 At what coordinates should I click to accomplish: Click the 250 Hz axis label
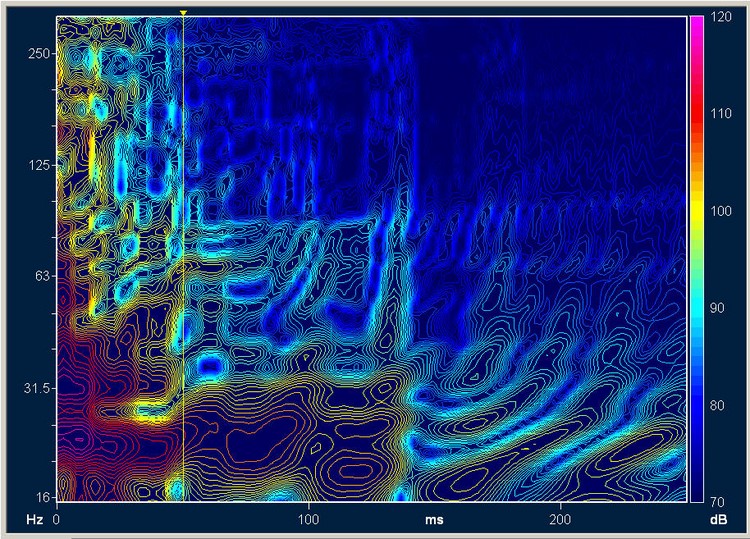tap(39, 53)
